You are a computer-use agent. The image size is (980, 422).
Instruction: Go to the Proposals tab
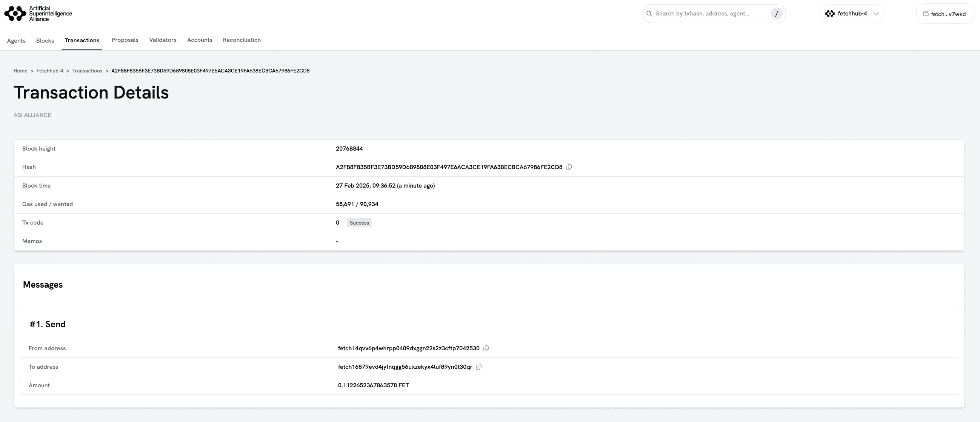pyautogui.click(x=125, y=40)
